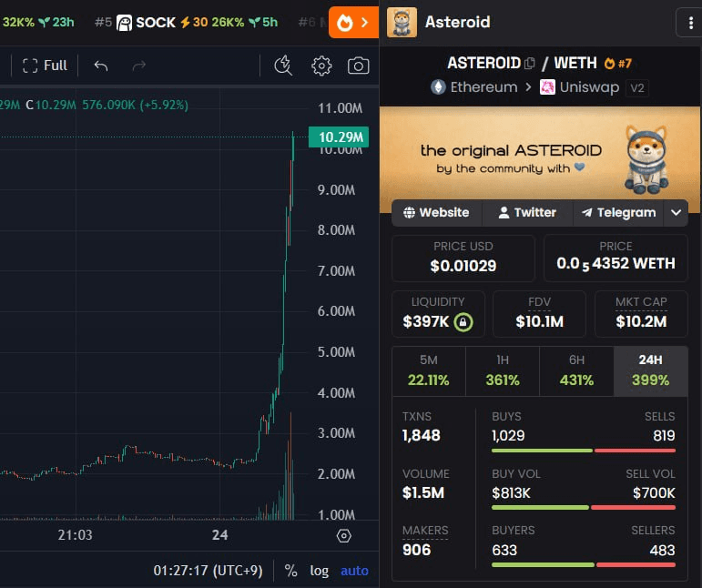Open the three-dot options menu

[x=691, y=23]
